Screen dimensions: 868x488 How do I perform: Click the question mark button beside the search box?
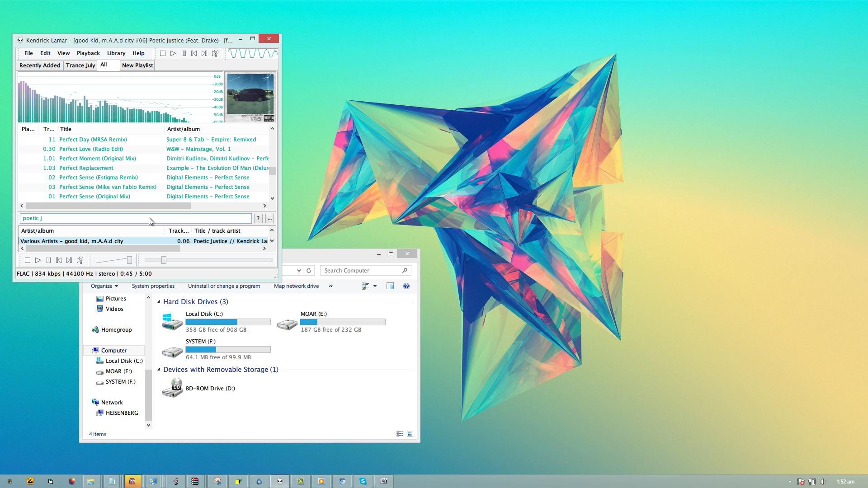(x=258, y=219)
